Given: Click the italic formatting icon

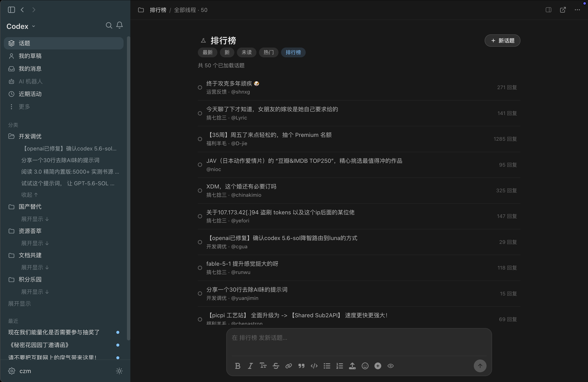Looking at the screenshot, I should click(250, 366).
